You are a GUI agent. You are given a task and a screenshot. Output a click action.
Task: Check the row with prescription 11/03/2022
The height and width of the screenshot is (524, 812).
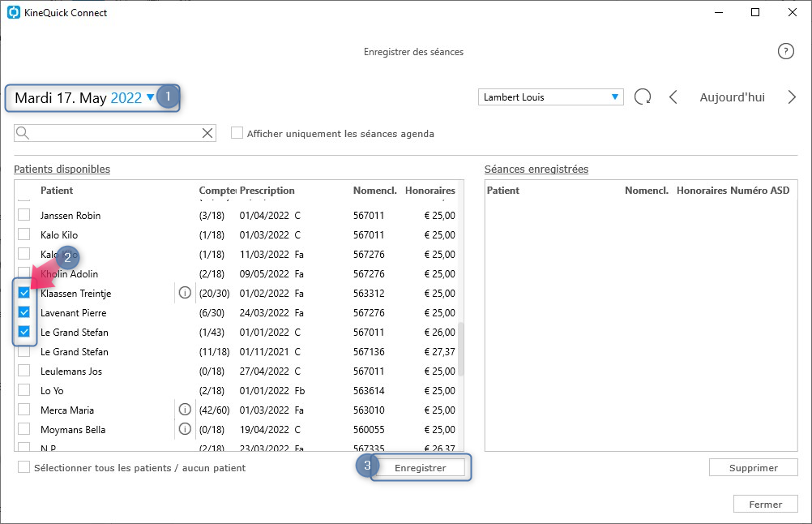(x=24, y=253)
